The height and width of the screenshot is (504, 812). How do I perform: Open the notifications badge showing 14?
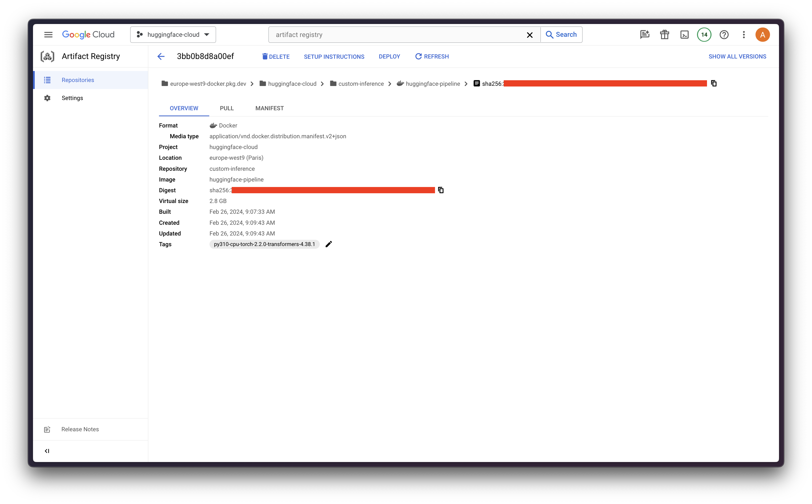704,35
